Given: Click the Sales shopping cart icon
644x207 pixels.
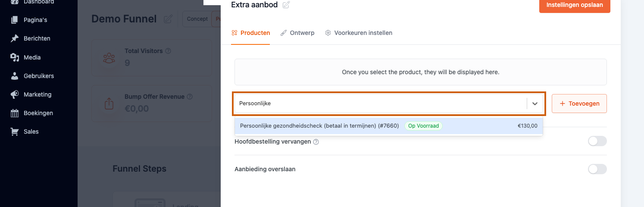Looking at the screenshot, I should (15, 132).
